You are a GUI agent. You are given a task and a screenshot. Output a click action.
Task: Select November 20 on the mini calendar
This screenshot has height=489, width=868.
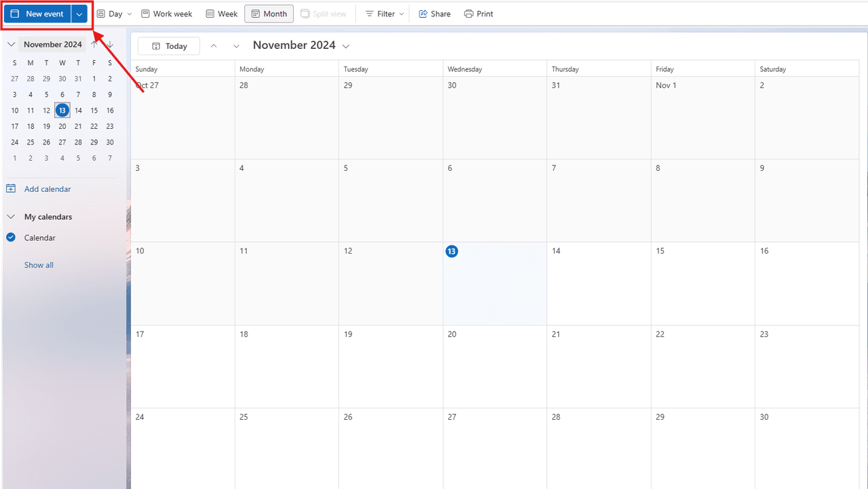point(62,126)
